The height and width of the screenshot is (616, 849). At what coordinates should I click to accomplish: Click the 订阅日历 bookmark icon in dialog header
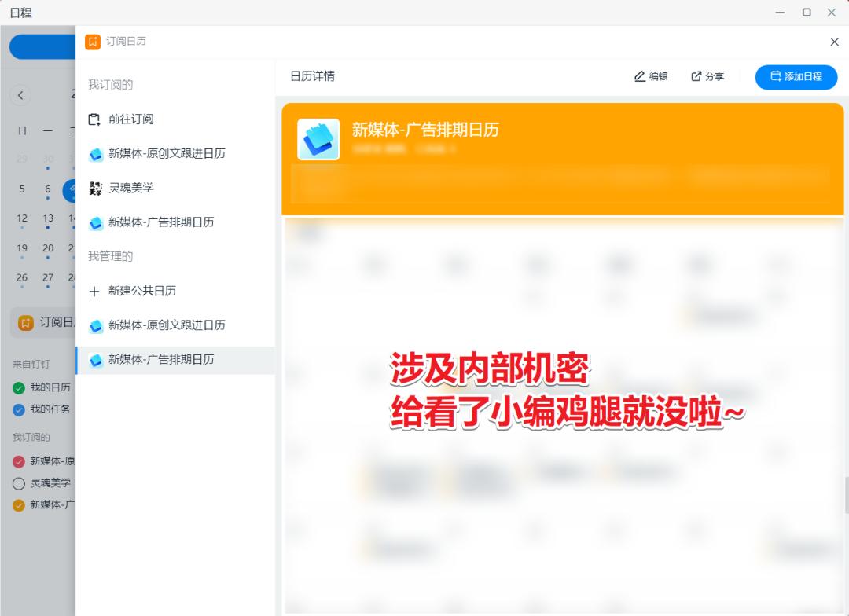pos(92,42)
